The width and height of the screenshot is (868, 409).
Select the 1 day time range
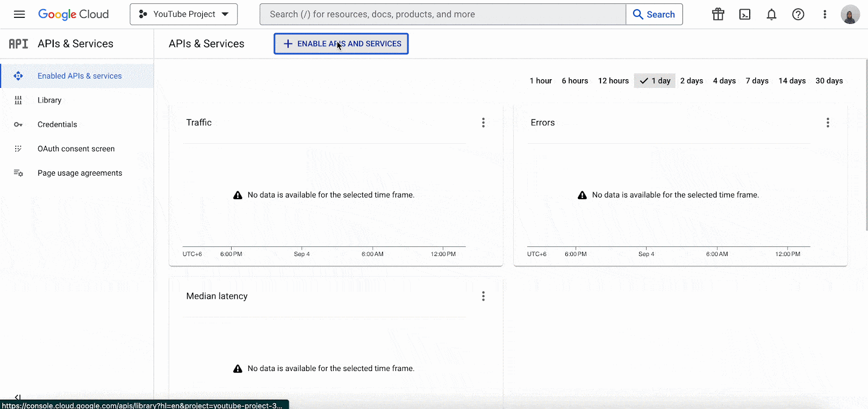655,81
